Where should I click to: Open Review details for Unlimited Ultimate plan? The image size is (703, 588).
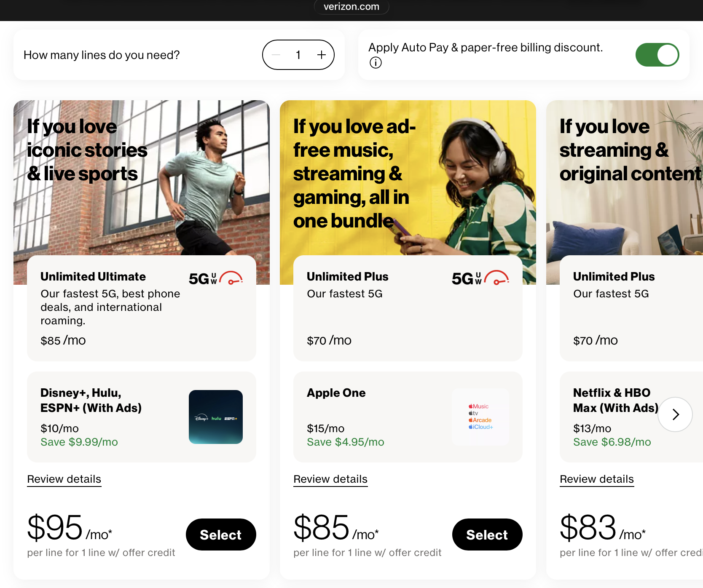(x=64, y=479)
